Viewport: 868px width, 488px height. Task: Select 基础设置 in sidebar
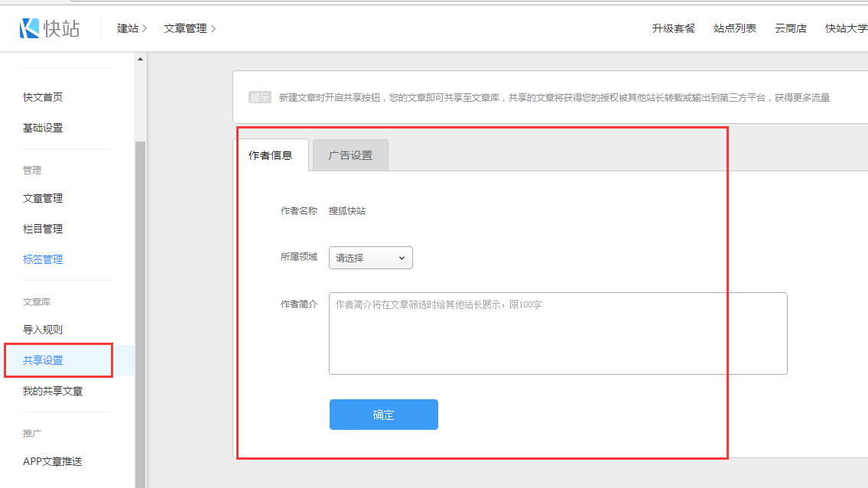pos(43,128)
